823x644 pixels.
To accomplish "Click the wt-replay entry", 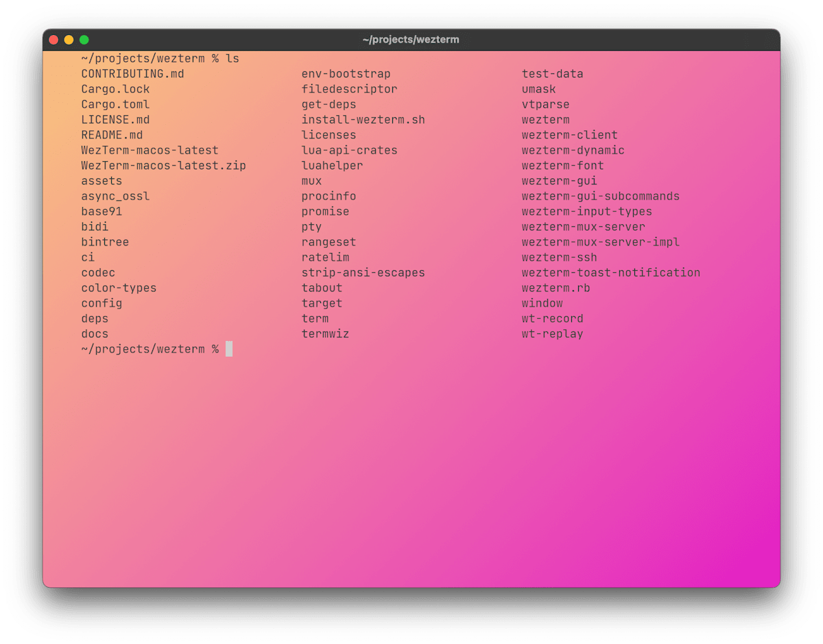I will pos(552,334).
